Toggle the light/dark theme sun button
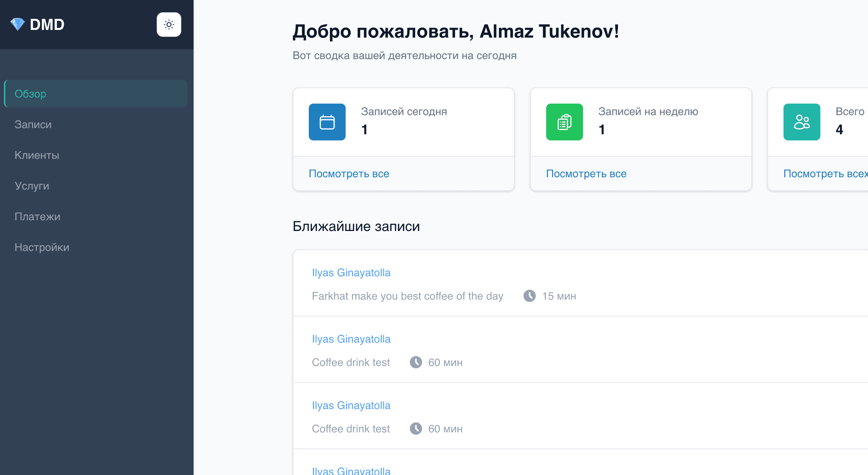Viewport: 868px width, 475px height. click(169, 25)
